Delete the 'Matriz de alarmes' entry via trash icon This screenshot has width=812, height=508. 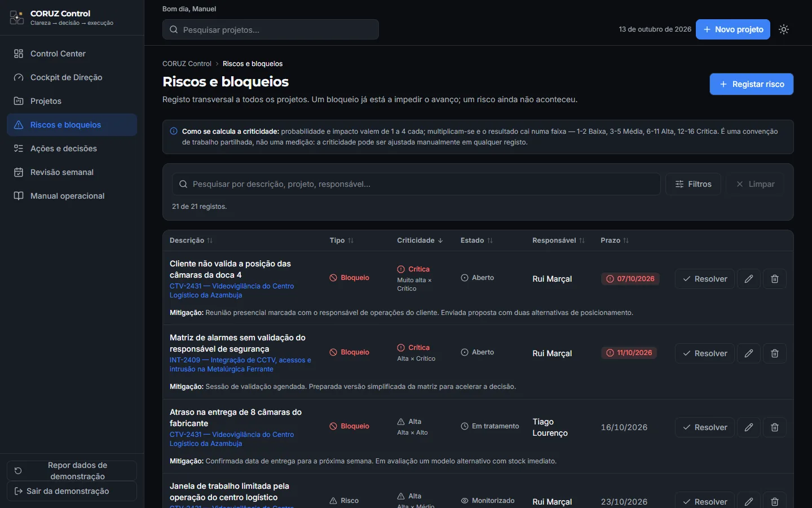(775, 353)
